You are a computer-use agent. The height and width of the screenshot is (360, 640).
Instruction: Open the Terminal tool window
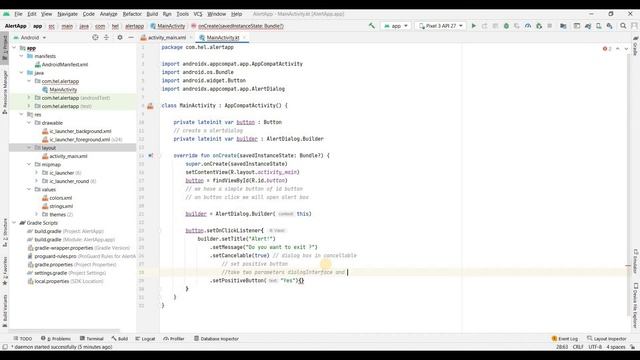pos(92,339)
